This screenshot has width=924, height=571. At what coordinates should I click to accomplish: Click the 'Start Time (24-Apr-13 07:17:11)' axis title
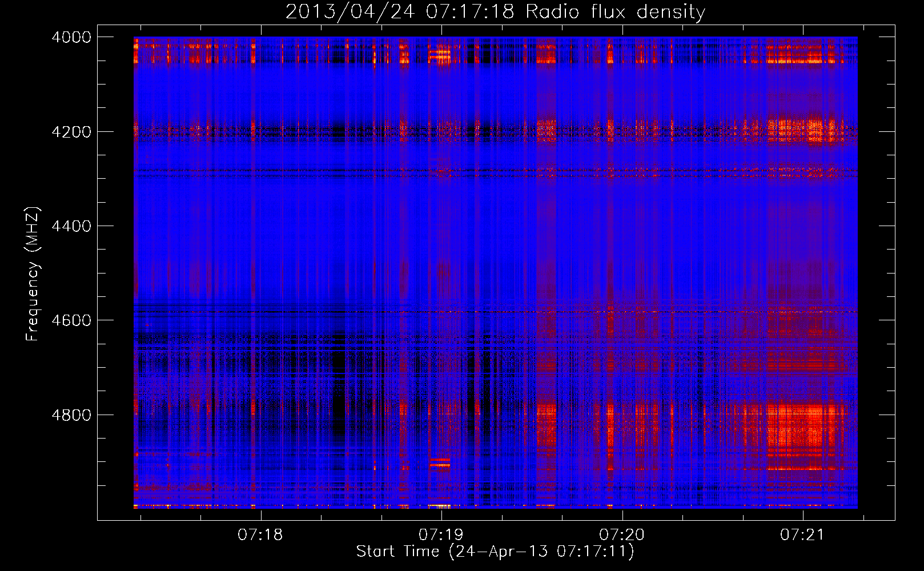pos(495,552)
